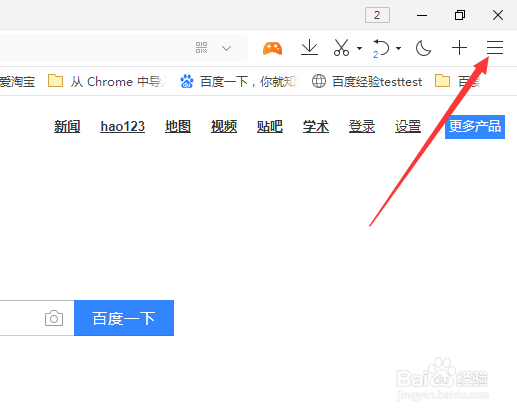Open the 爱淘宝 bookmark
The height and width of the screenshot is (413, 517).
[17, 81]
